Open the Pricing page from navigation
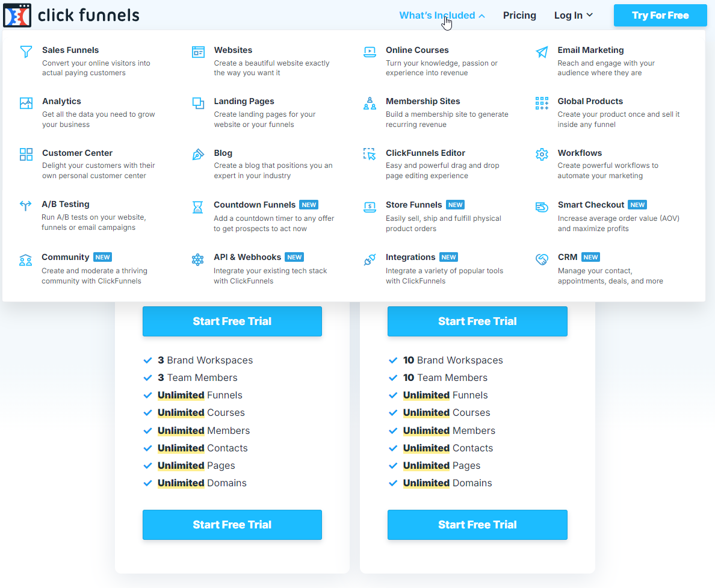Screen dimensions: 715x588 519,16
